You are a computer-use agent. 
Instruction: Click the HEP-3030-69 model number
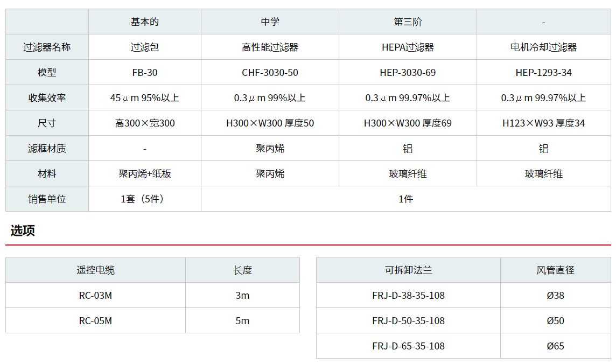pos(408,73)
